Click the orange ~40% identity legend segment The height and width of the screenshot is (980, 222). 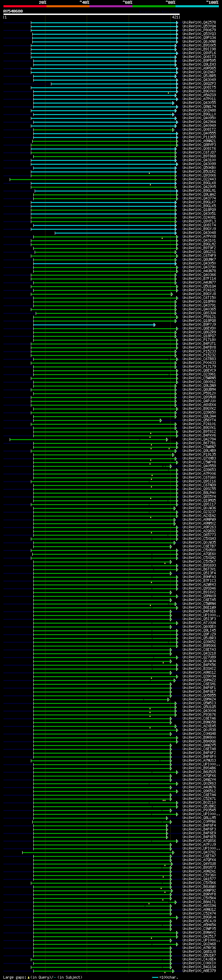click(x=68, y=6)
